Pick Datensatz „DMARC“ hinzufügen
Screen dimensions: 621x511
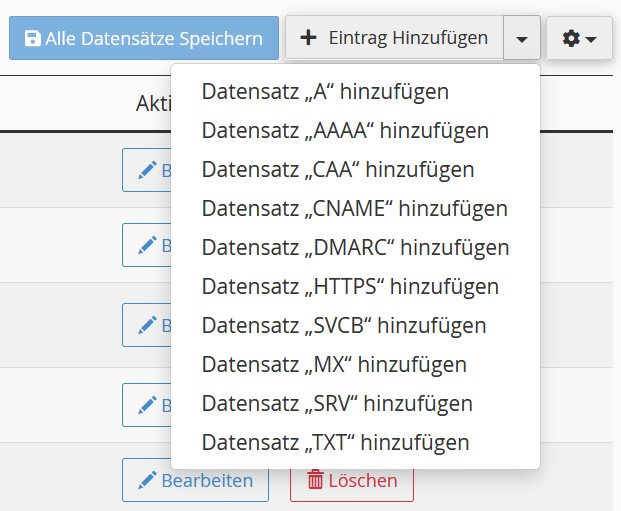pos(355,248)
